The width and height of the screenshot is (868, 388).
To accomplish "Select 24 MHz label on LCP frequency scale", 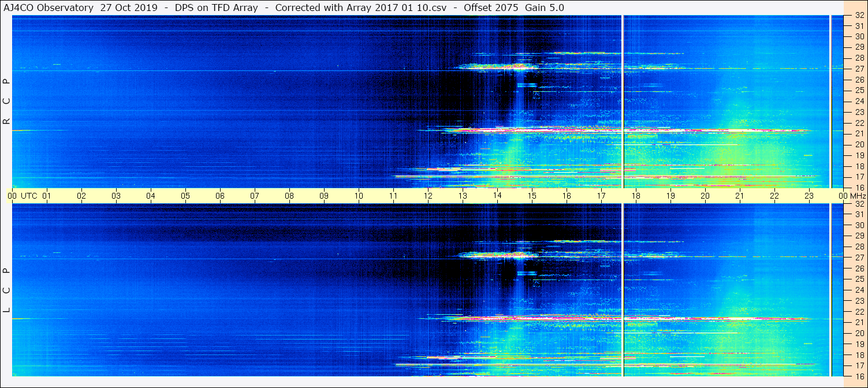I will [859, 290].
